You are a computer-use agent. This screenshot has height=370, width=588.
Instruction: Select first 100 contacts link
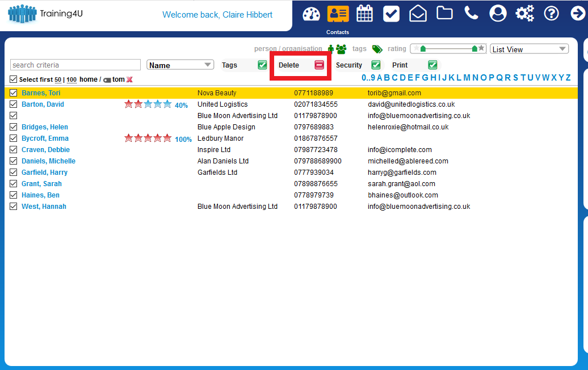[72, 79]
